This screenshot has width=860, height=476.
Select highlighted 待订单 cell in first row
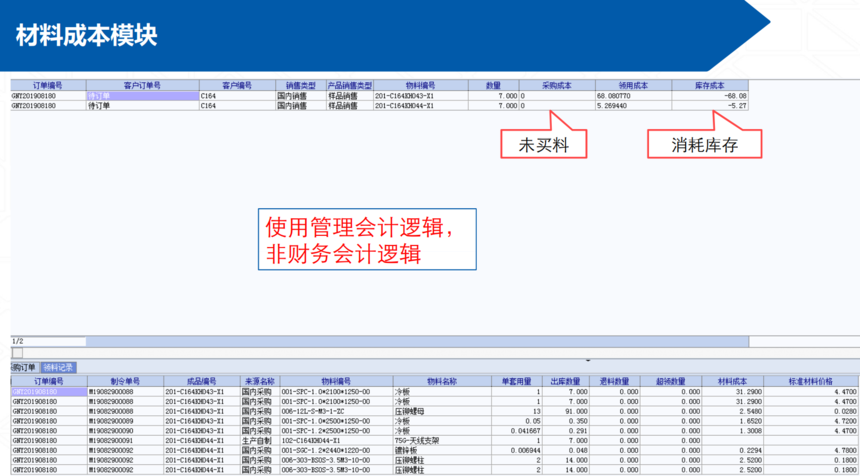[x=142, y=96]
